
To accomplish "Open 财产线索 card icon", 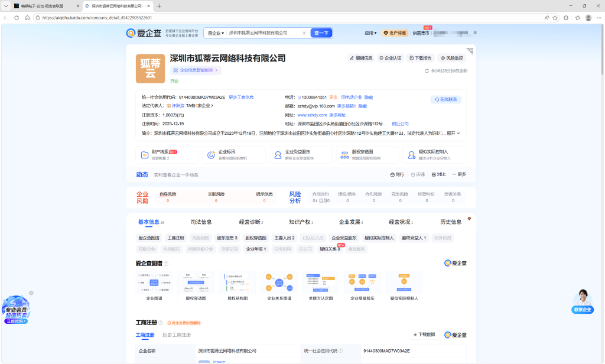I will 145,155.
